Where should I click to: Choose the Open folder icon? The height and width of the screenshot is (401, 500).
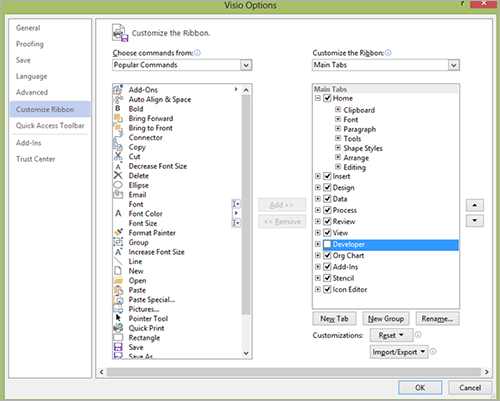118,280
